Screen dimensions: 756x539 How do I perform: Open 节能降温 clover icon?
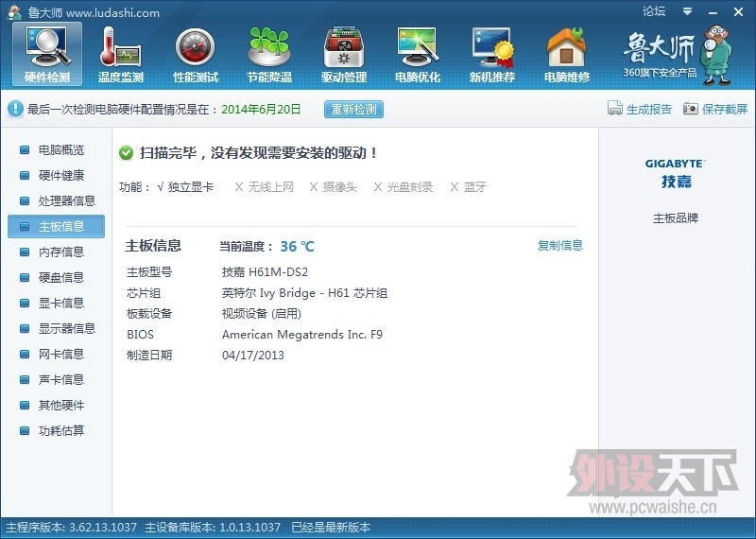(x=269, y=54)
